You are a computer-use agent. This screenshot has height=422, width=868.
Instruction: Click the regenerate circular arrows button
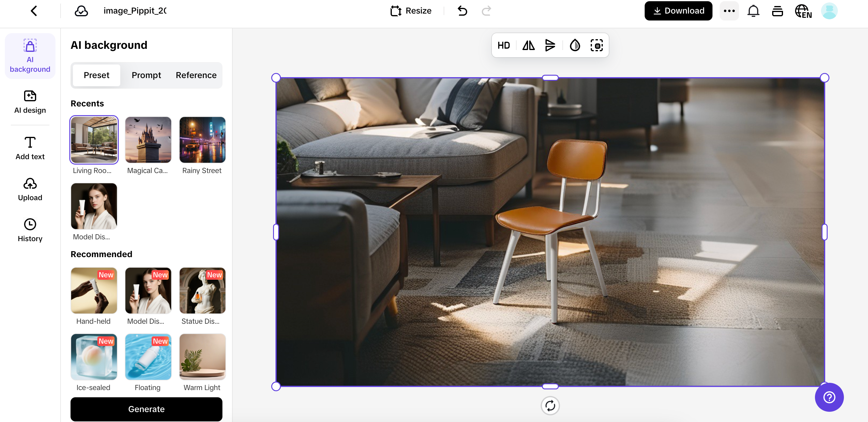(550, 405)
